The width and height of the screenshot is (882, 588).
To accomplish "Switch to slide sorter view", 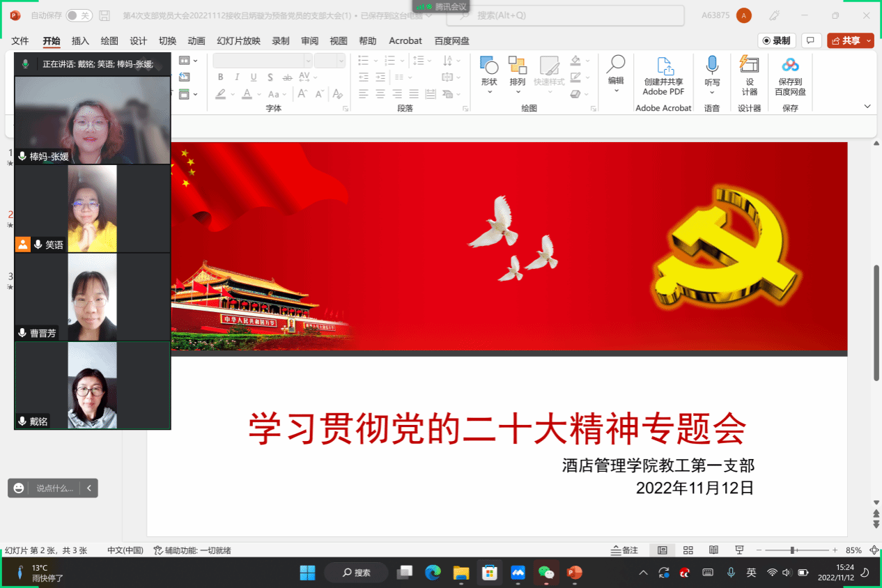I will (x=688, y=550).
